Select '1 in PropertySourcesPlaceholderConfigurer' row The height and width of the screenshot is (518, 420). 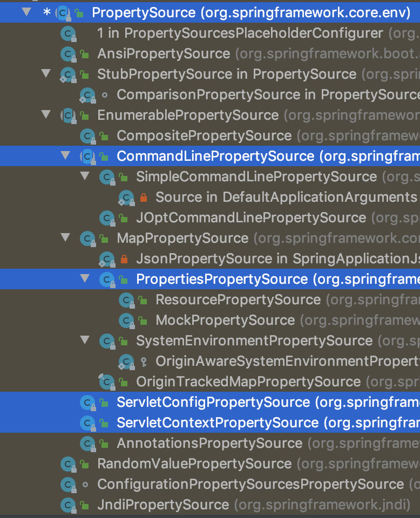pyautogui.click(x=210, y=33)
